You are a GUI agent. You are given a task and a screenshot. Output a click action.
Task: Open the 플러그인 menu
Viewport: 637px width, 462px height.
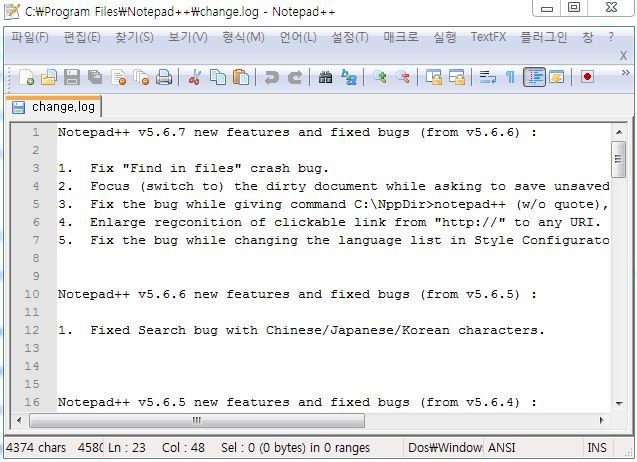[x=544, y=37]
